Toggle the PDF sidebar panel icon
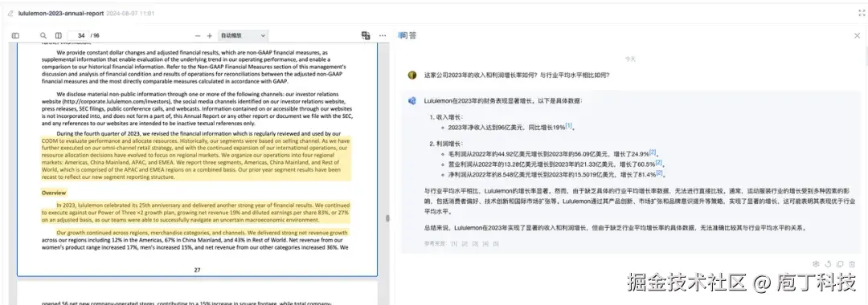The height and width of the screenshot is (305, 868). (15, 35)
